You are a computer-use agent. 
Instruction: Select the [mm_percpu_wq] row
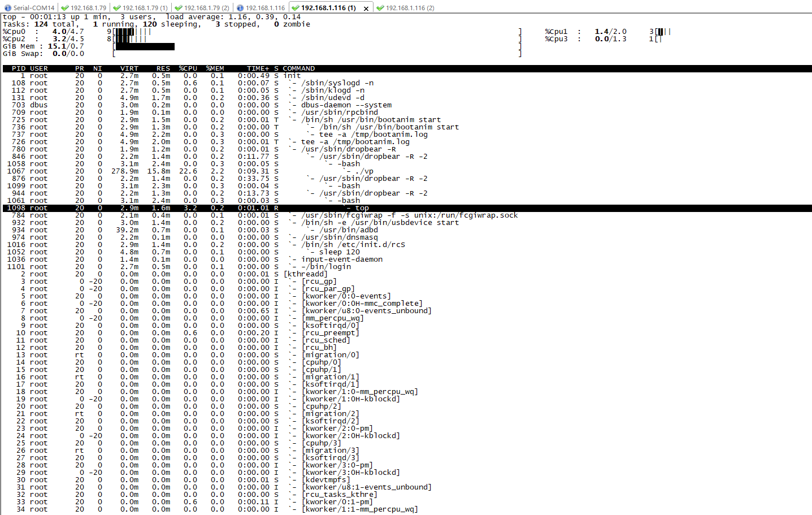(407, 318)
